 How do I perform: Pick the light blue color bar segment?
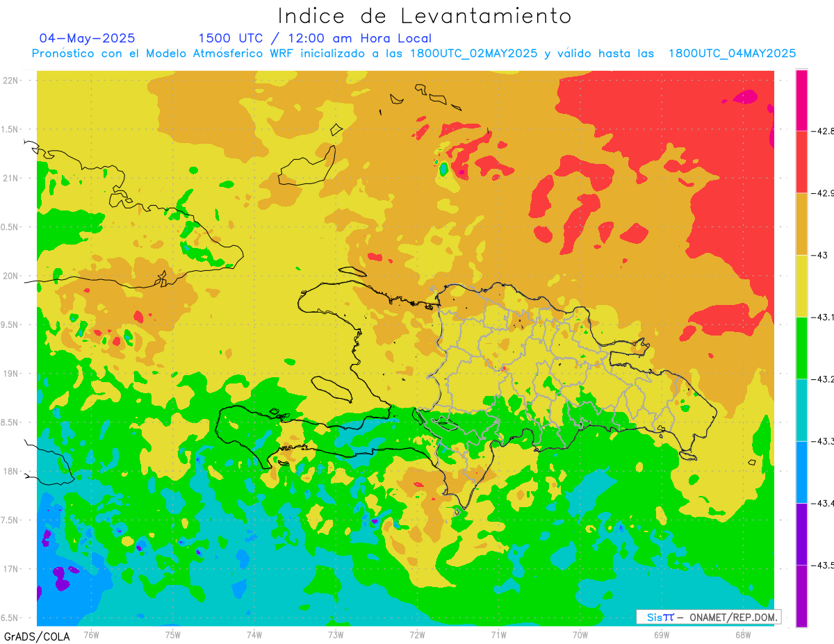click(x=801, y=472)
